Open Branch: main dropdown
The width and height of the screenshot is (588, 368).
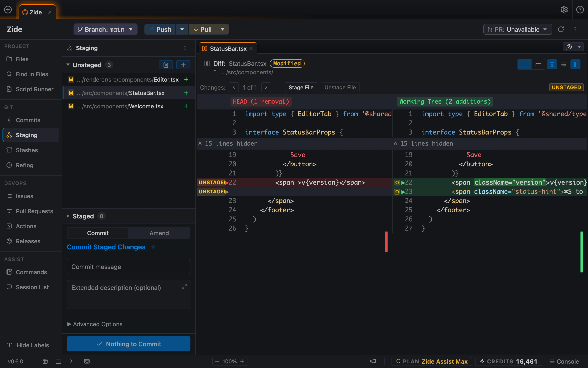pos(105,29)
